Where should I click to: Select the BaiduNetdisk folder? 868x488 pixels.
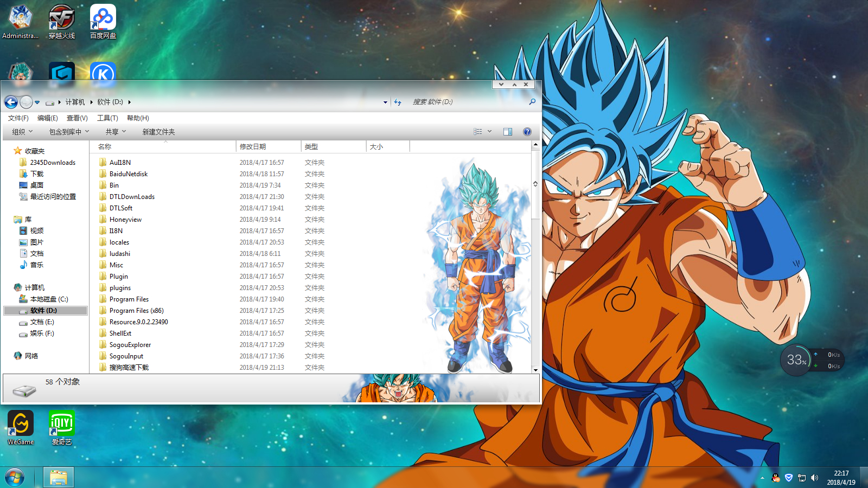coord(129,174)
